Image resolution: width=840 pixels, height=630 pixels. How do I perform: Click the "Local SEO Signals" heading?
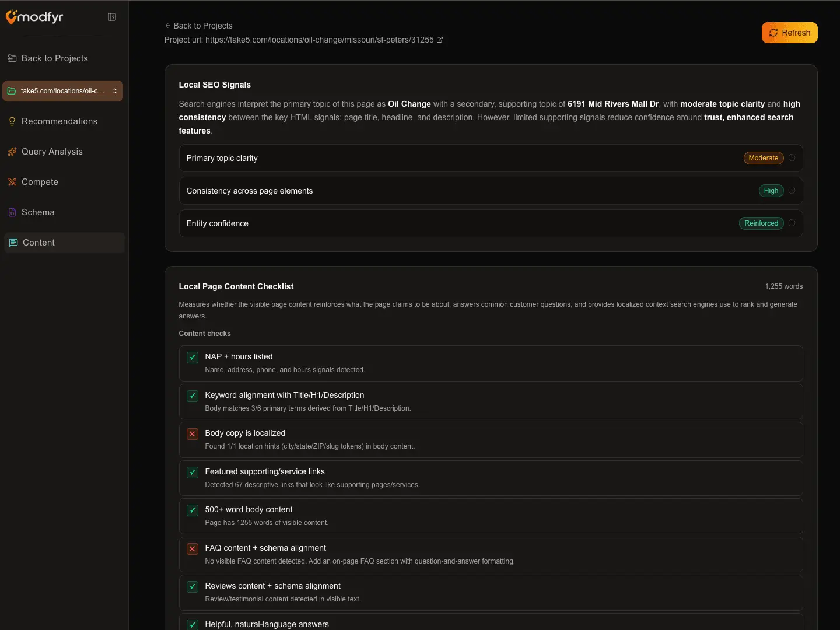point(215,85)
